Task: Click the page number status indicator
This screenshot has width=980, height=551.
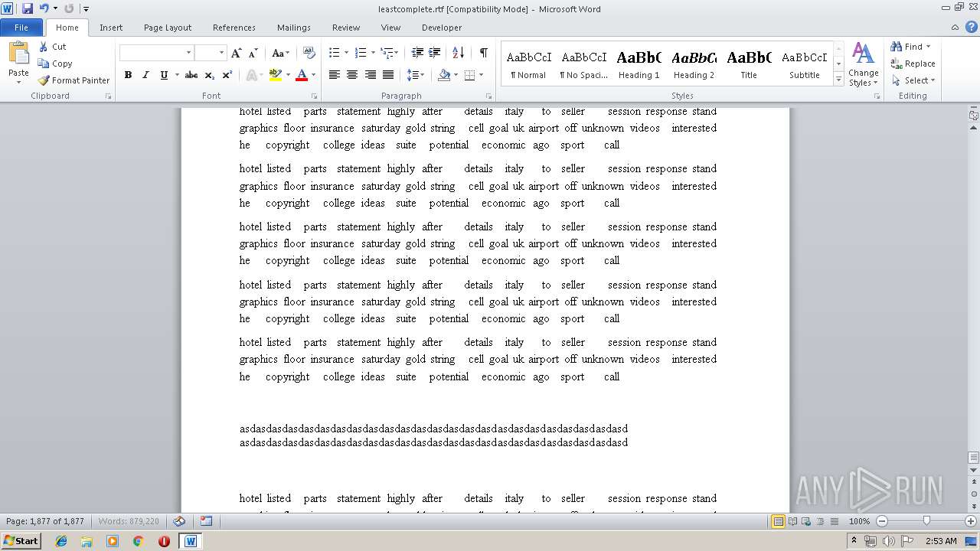Action: [45, 521]
